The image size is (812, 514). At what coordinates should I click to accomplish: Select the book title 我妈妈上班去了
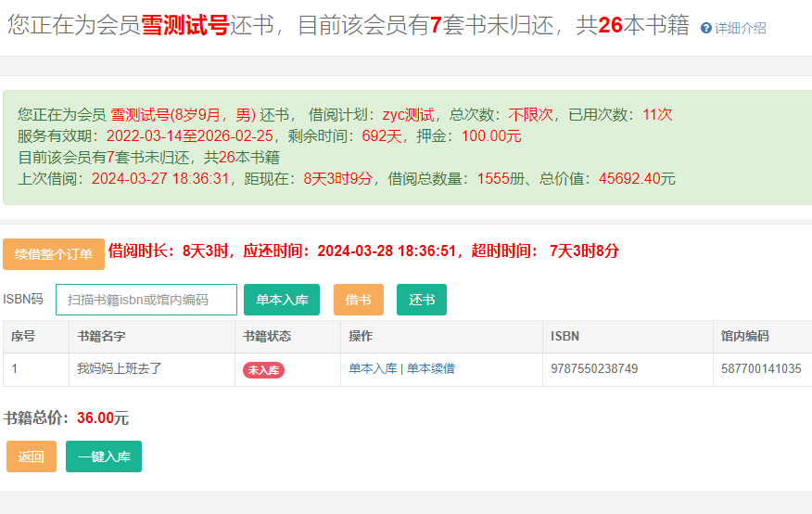[x=120, y=368]
